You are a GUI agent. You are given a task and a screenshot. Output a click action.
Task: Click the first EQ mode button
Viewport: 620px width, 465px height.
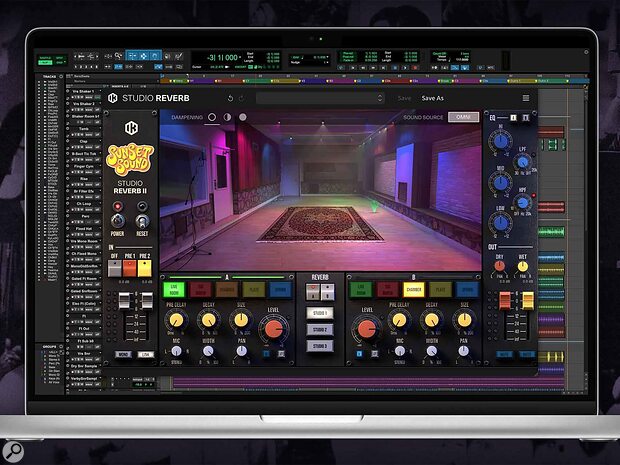513,117
